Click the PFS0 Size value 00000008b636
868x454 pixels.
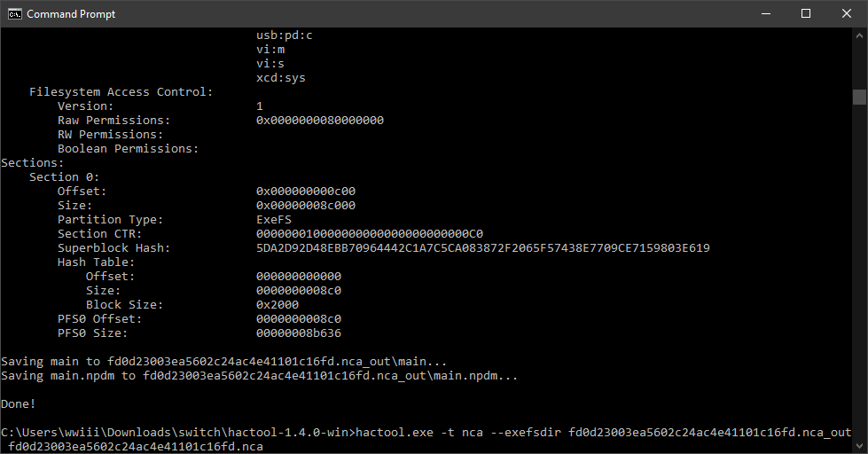point(299,333)
